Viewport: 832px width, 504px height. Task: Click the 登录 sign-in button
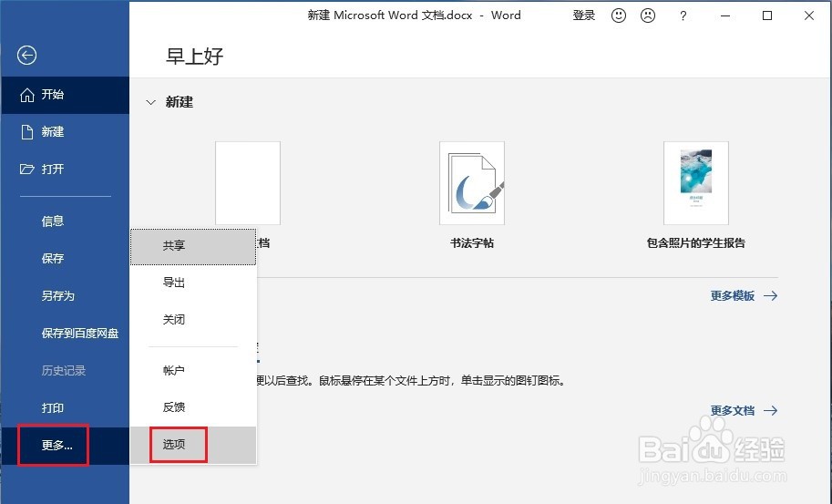coord(583,15)
